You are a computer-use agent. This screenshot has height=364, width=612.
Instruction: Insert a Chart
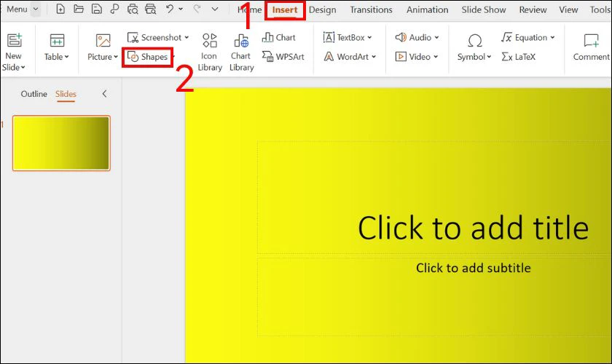[x=278, y=37]
